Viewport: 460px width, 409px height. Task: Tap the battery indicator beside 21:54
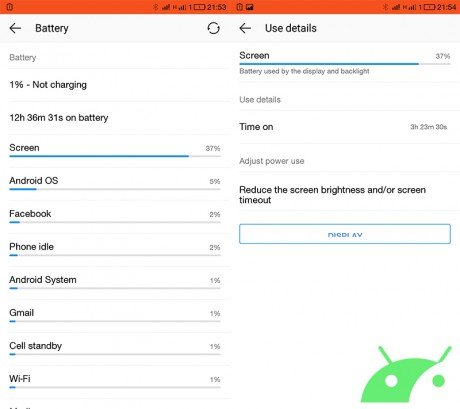coord(429,7)
